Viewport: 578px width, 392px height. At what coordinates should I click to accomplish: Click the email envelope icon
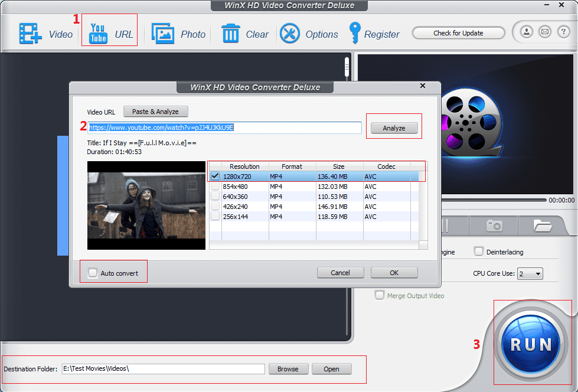click(x=545, y=32)
